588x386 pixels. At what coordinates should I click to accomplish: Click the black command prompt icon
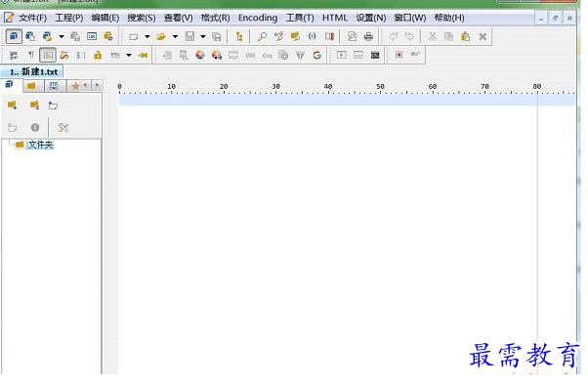coord(375,55)
